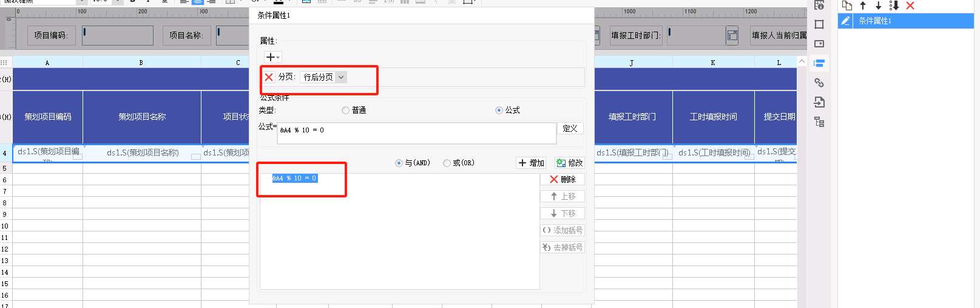980x308 pixels.
Task: Open the rectangle-shaped sidebar panel icon
Action: tap(819, 24)
